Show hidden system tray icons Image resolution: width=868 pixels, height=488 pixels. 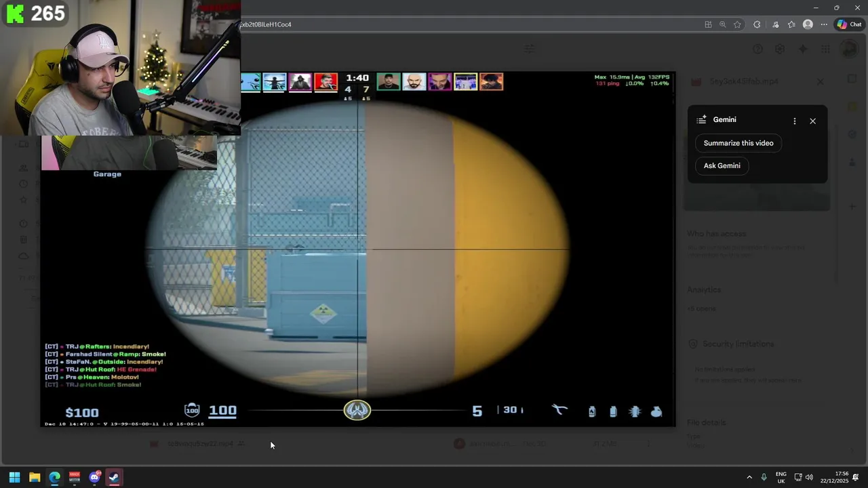click(x=749, y=477)
